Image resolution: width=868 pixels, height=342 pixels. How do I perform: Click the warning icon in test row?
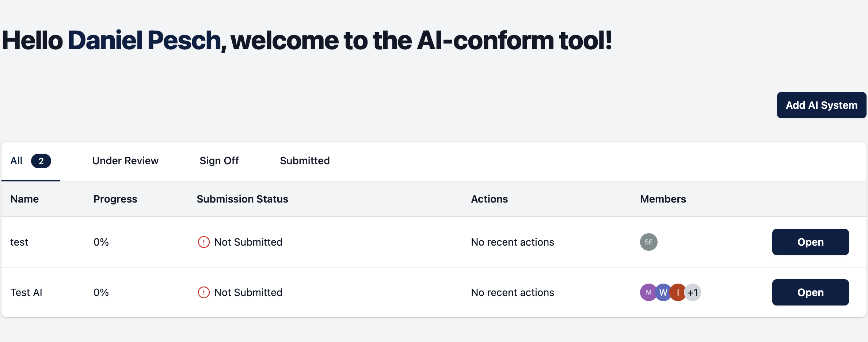[x=203, y=242]
